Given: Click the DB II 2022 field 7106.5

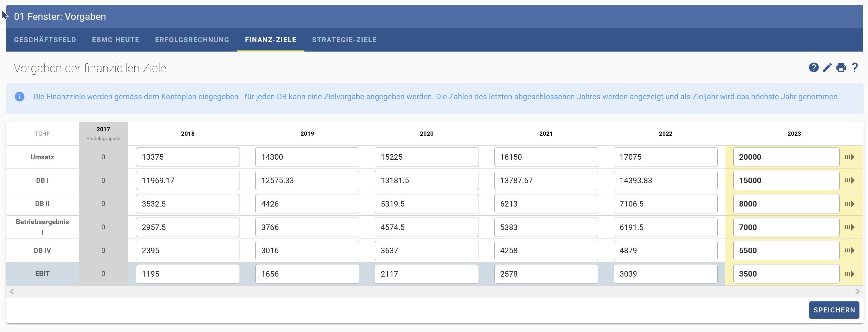Looking at the screenshot, I should [665, 204].
